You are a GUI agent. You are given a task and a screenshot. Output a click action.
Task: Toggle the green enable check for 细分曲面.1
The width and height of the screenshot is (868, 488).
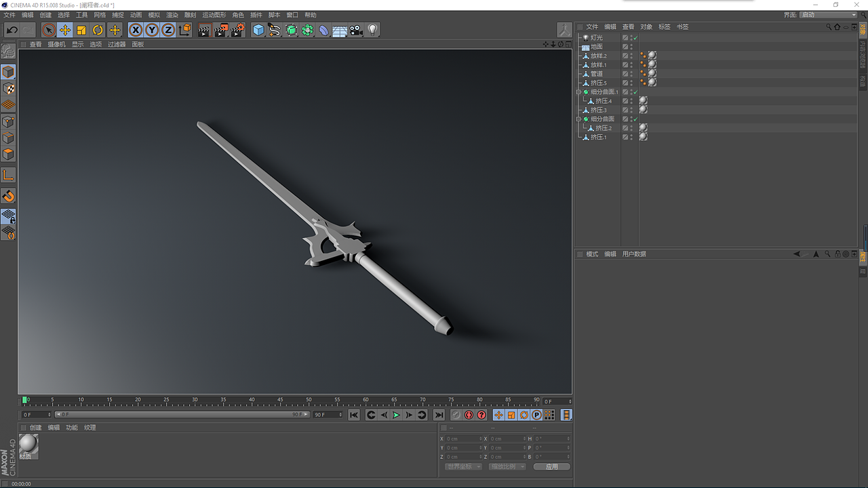(635, 91)
